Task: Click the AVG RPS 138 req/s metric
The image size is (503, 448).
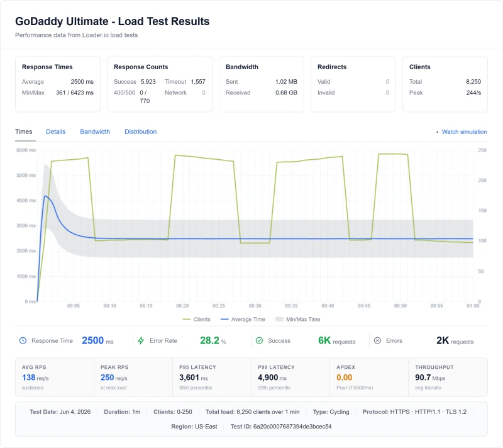Action: click(35, 378)
